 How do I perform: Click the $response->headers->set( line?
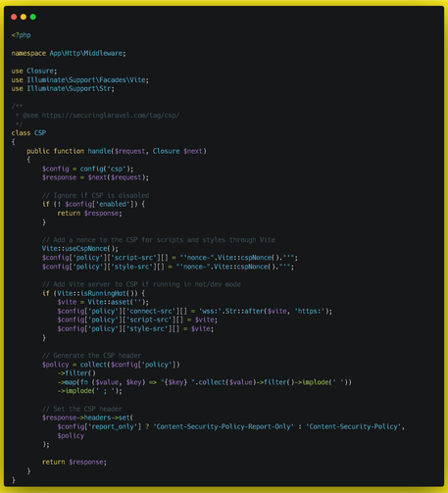click(x=87, y=418)
